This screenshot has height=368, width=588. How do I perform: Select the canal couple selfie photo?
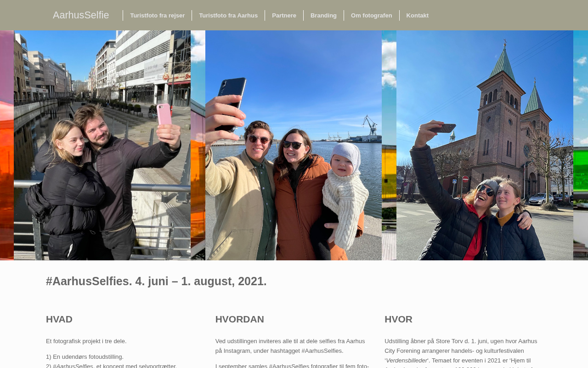[102, 145]
